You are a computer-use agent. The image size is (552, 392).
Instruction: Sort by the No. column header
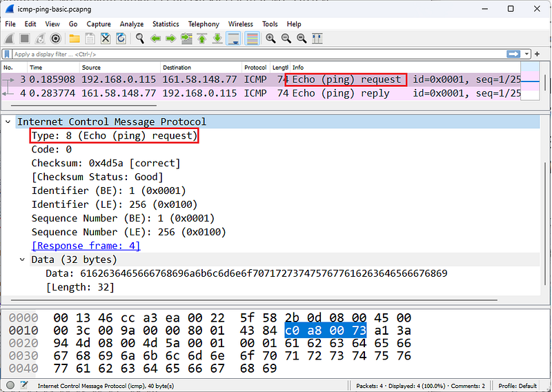[14, 67]
